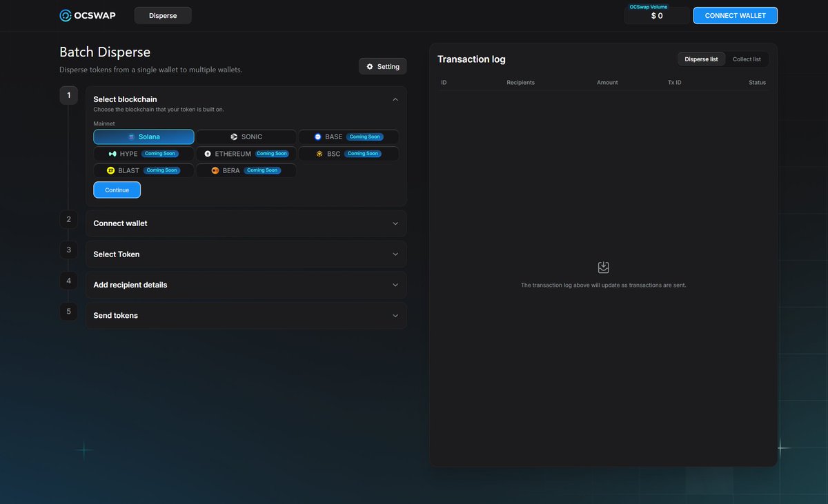
Task: Click the Amount column header
Action: pyautogui.click(x=607, y=82)
